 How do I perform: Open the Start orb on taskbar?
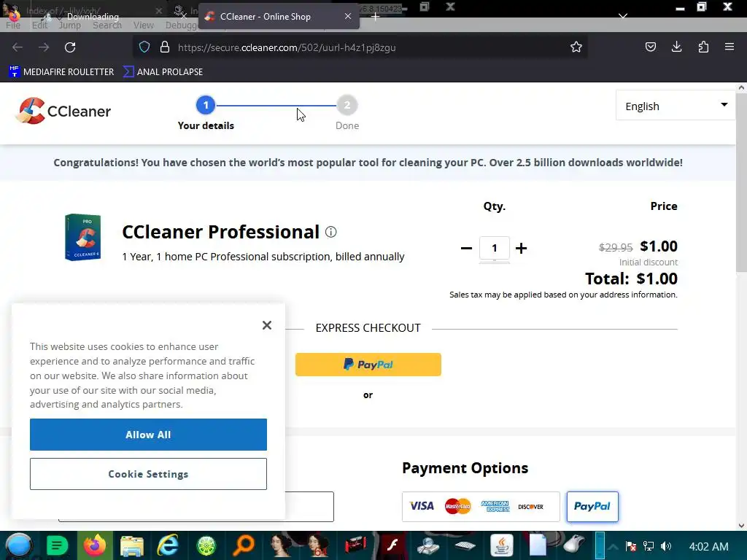point(18,545)
